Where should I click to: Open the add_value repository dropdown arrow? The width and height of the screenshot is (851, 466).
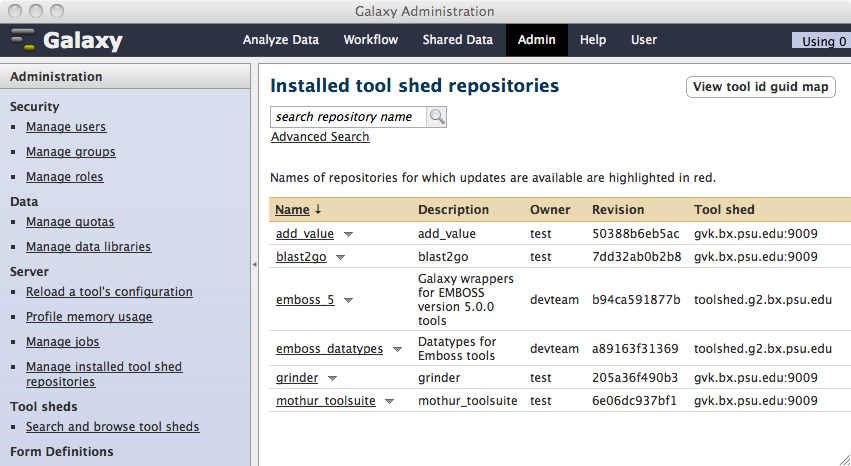348,234
